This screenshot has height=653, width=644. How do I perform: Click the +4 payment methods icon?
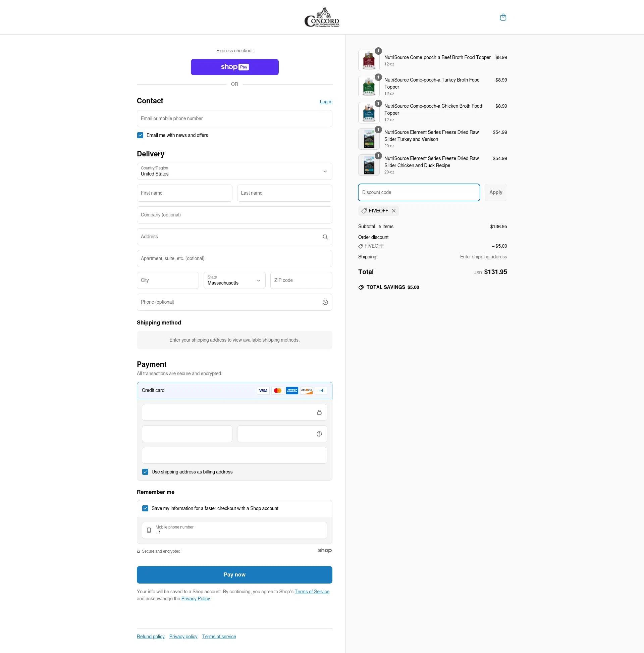point(320,390)
